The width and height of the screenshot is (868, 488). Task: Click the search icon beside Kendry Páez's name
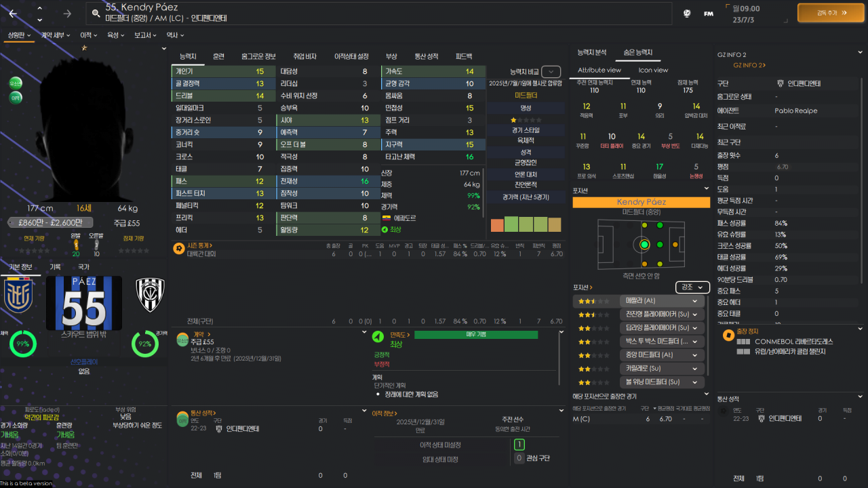point(96,12)
